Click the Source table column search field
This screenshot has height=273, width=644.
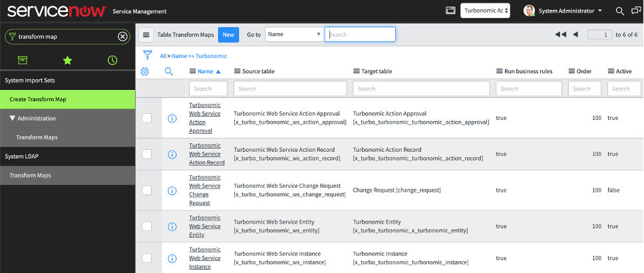click(x=290, y=89)
